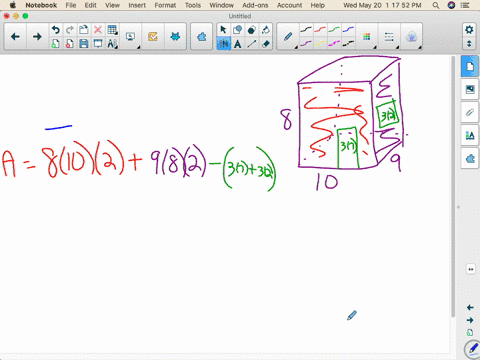The width and height of the screenshot is (480, 360).
Task: Open the measurement tools dropdown
Action: [112, 44]
